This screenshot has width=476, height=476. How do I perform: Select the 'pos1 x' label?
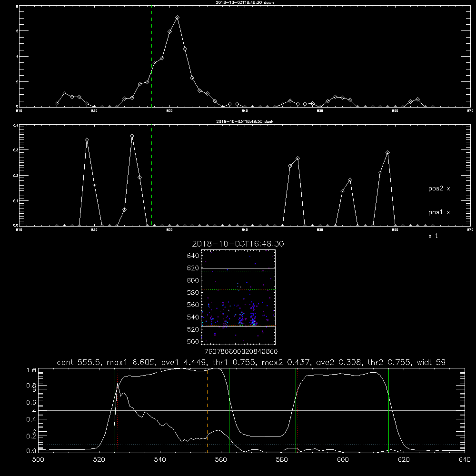point(439,212)
